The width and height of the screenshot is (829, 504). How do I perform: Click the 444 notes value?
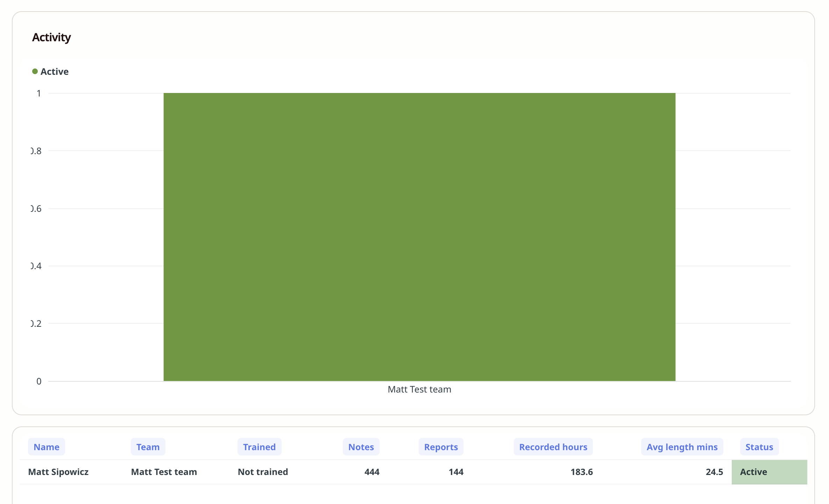click(372, 472)
